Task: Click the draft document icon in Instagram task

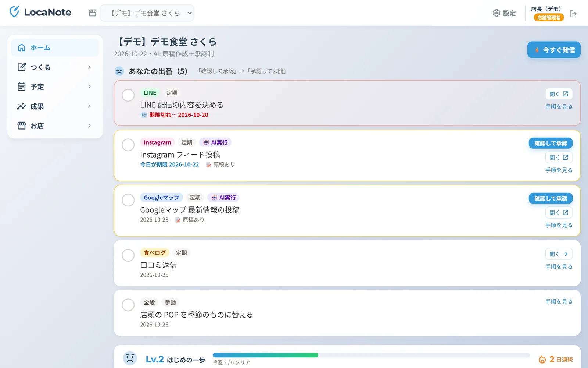Action: (208, 164)
